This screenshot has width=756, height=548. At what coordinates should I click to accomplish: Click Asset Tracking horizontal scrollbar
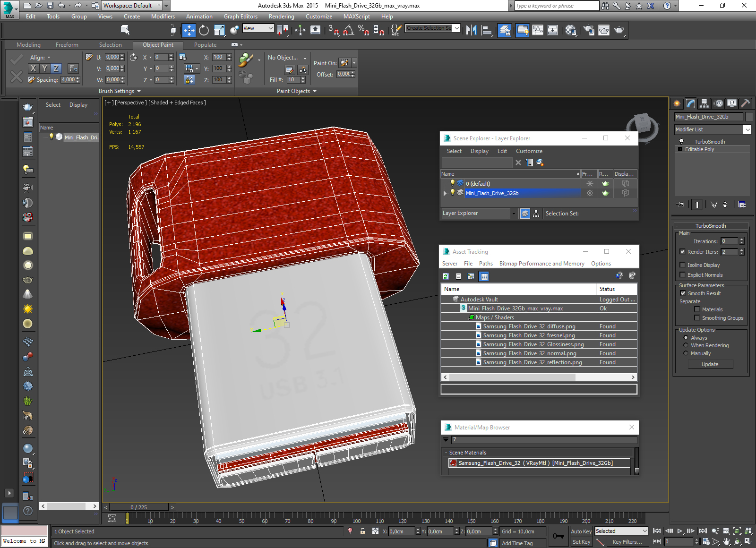coord(539,377)
